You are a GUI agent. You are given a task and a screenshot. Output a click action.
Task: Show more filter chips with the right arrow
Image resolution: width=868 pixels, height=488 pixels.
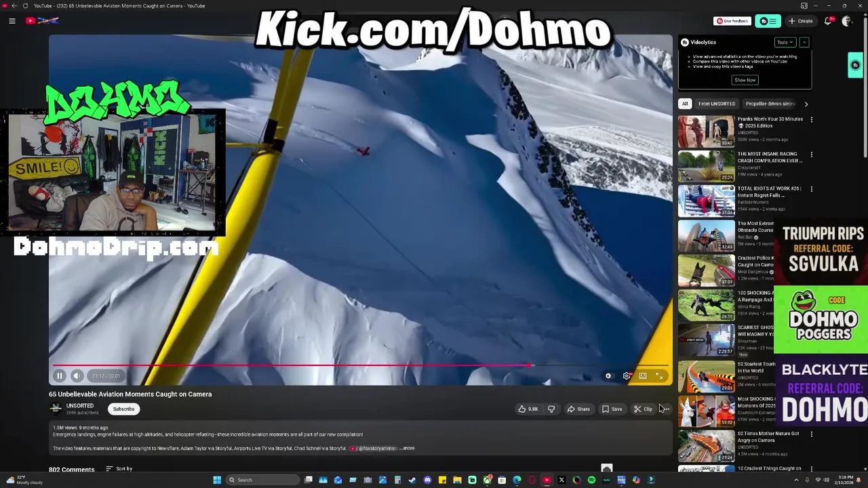(x=806, y=104)
